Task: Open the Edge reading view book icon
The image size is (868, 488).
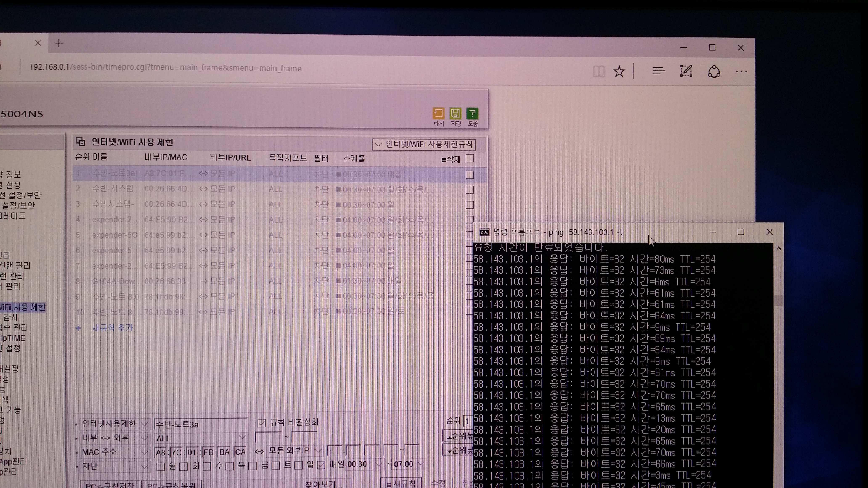Action: tap(599, 71)
